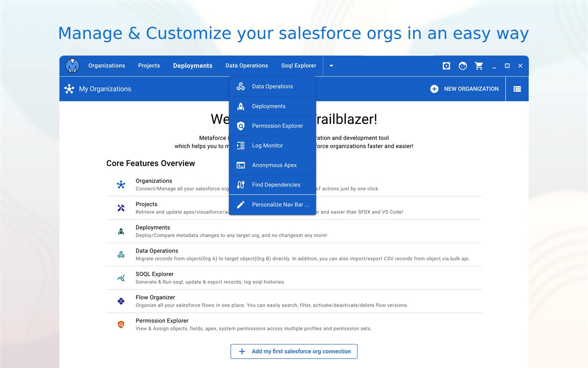Click the Find Dependencies icon
Viewport: 588px width, 368px height.
click(x=241, y=185)
